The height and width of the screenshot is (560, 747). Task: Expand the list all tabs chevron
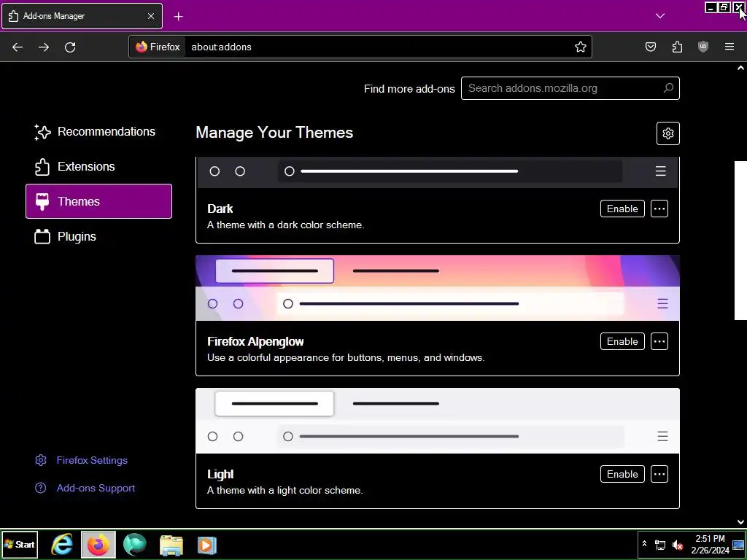click(x=659, y=16)
